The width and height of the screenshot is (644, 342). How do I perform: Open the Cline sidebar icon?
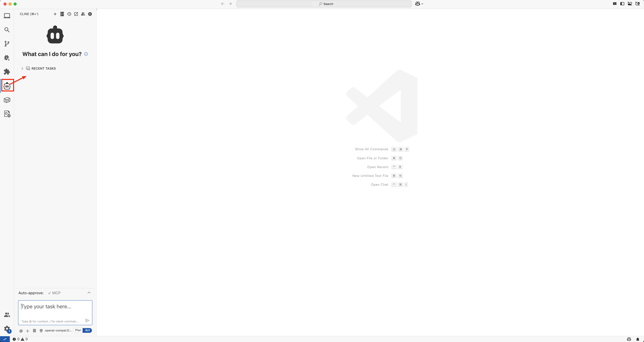(7, 85)
